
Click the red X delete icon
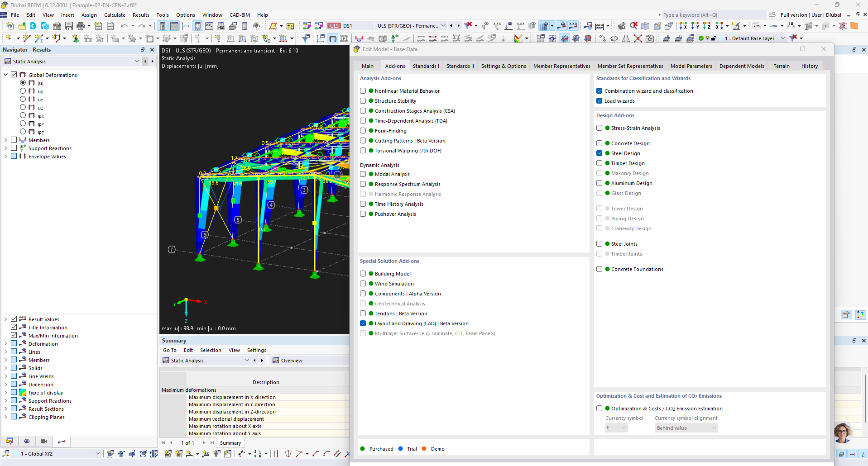point(638,38)
